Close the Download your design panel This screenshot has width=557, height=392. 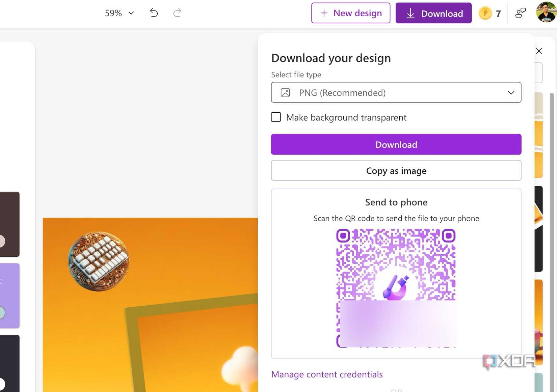click(x=539, y=51)
